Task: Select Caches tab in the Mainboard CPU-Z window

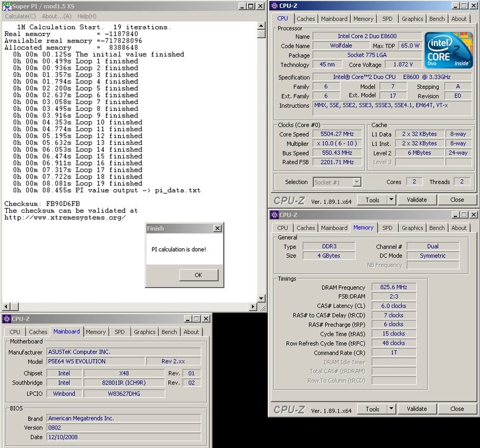Action: tap(38, 332)
